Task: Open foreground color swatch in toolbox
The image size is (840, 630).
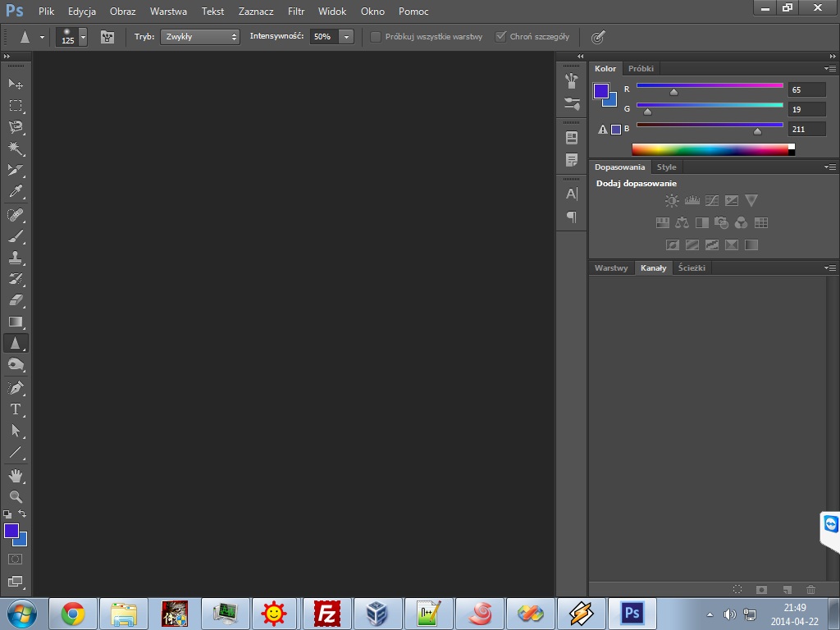Action: pos(11,531)
